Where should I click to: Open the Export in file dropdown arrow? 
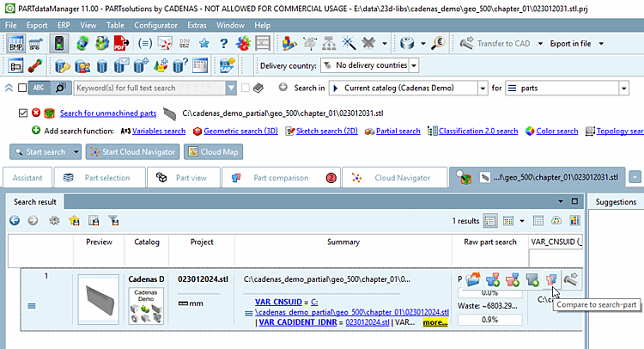pos(601,44)
